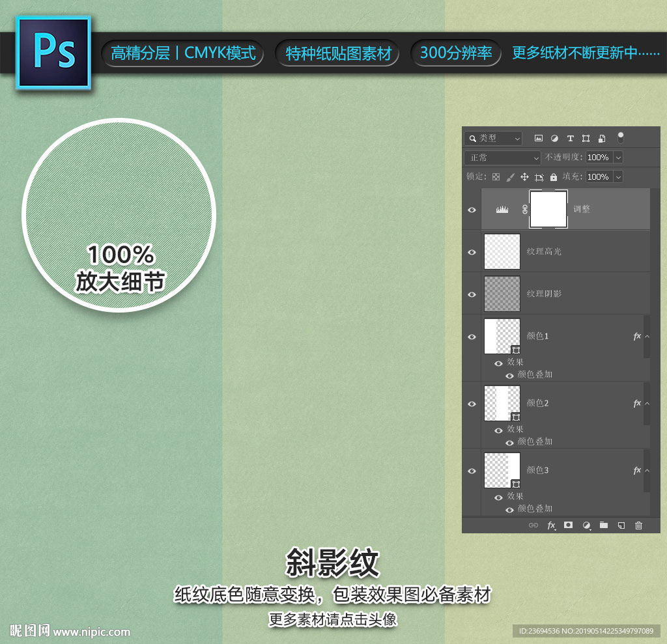Click the www.nipic.com link

[x=91, y=632]
